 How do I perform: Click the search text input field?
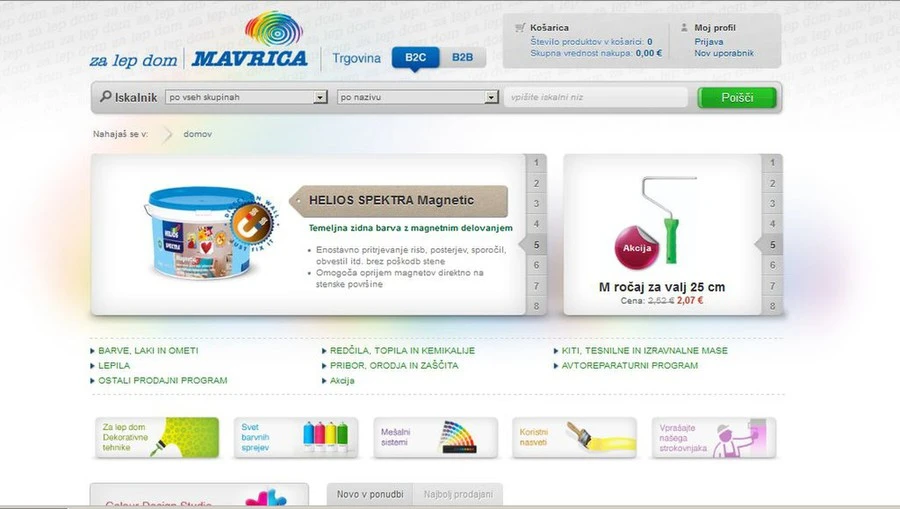(x=596, y=98)
